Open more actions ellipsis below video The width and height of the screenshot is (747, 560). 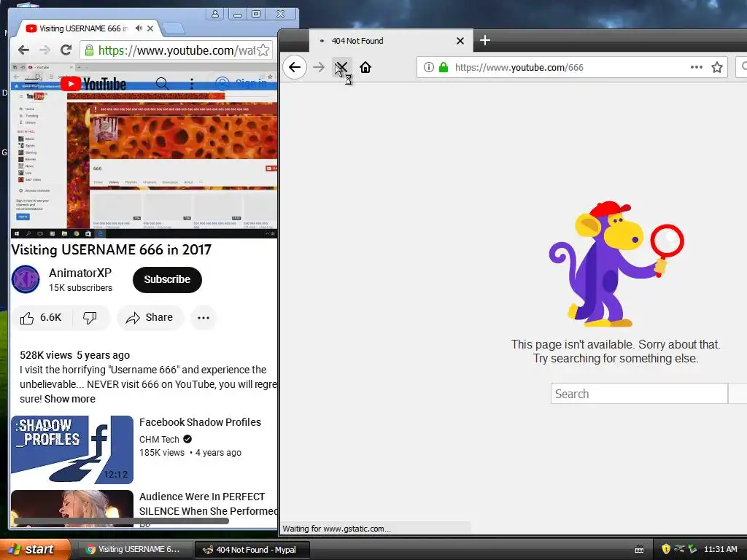[204, 318]
